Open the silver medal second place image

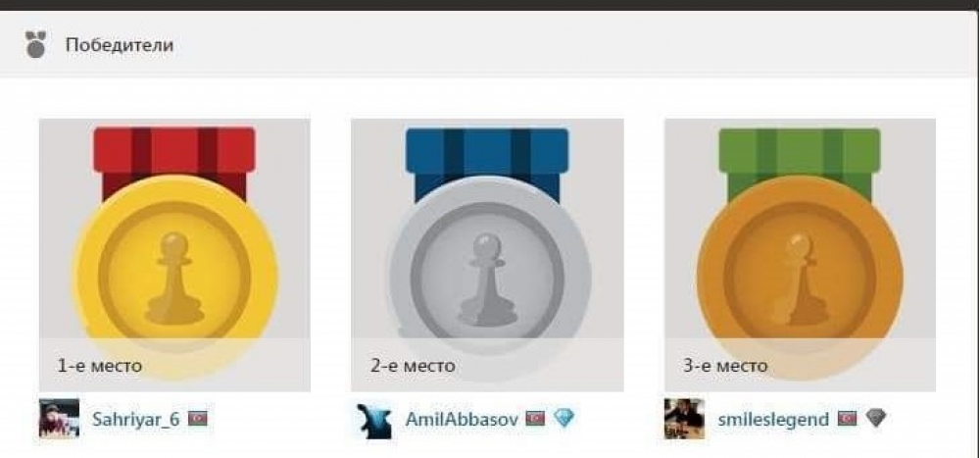click(487, 255)
